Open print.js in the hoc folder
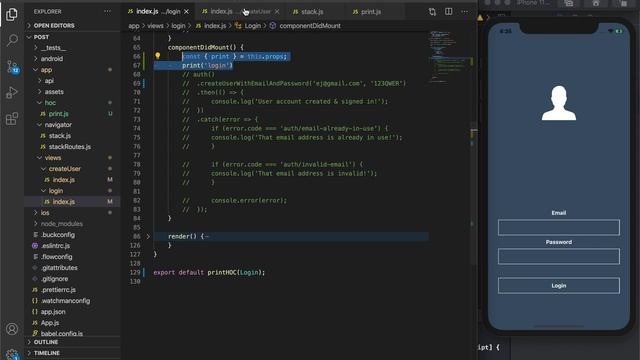This screenshot has width=640, height=360. [x=58, y=114]
